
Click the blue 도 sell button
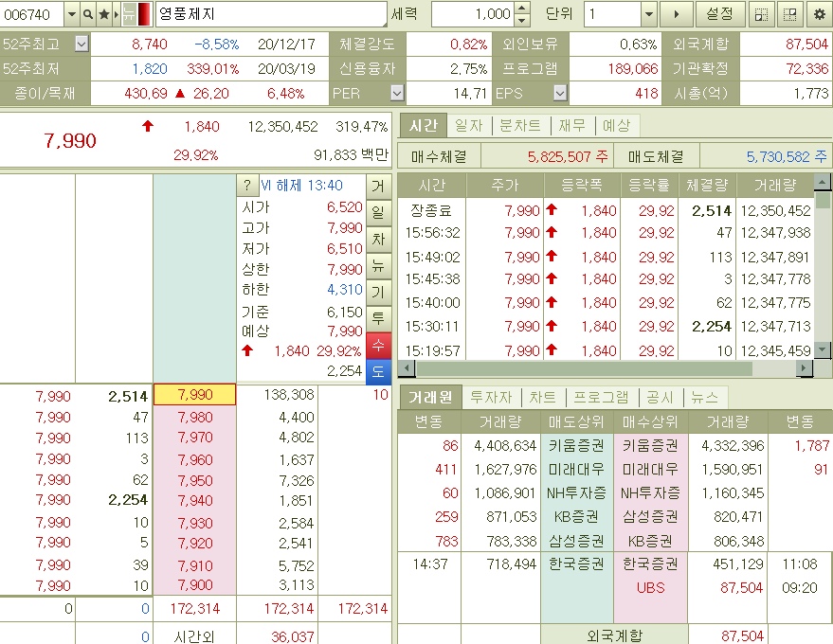coord(378,371)
